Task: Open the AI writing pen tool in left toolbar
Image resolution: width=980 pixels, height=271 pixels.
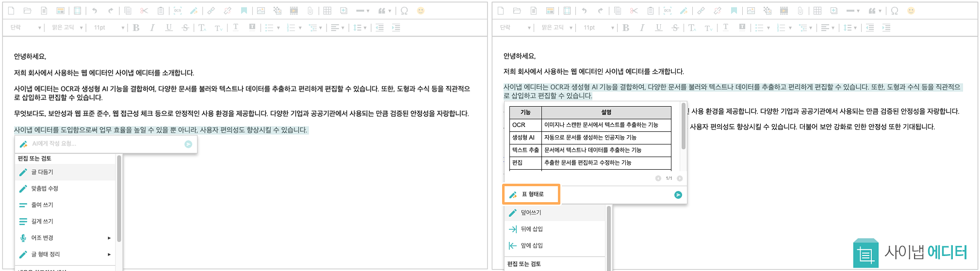Action: coord(194,11)
